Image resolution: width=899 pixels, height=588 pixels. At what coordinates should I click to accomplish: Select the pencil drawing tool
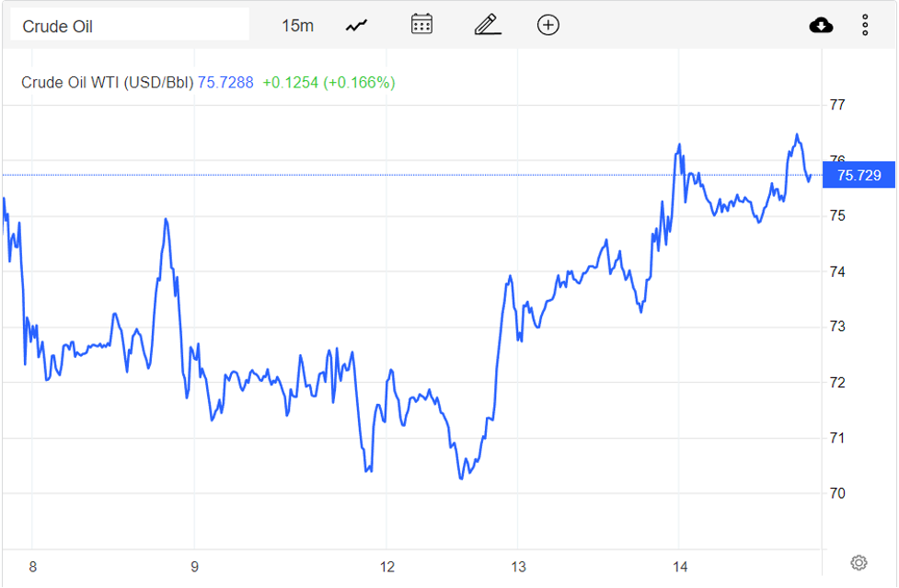487,25
